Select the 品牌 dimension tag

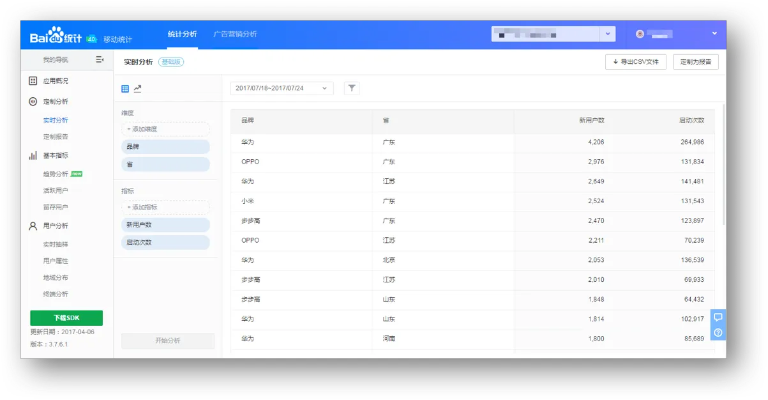[166, 146]
